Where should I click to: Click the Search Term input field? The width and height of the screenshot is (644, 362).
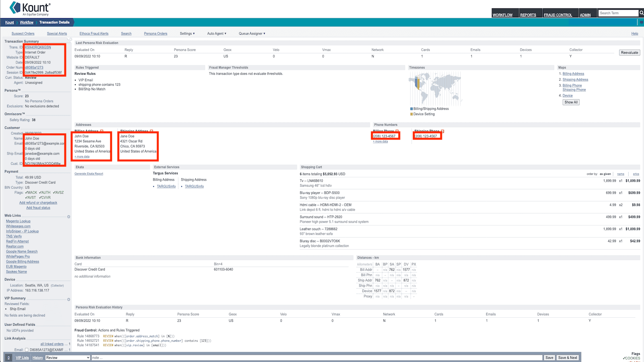[x=618, y=13]
